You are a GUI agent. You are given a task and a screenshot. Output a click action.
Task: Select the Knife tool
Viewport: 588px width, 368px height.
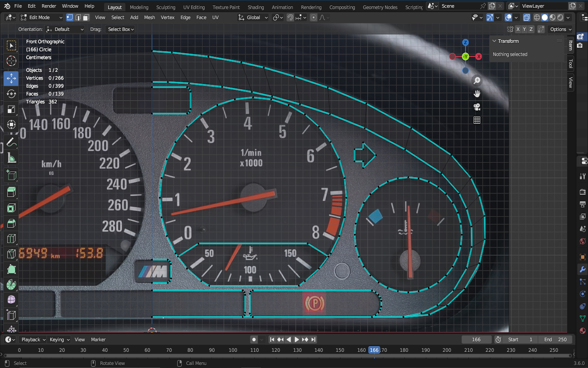(11, 254)
